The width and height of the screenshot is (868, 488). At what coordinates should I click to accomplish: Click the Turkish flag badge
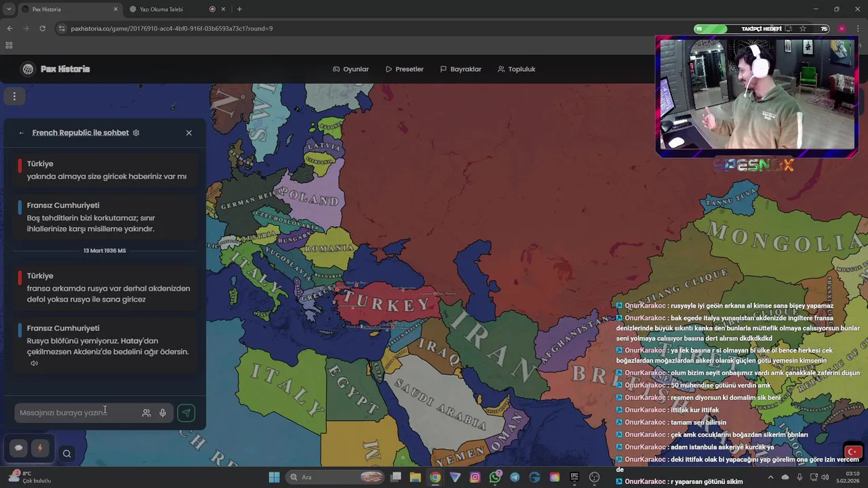[x=852, y=452]
